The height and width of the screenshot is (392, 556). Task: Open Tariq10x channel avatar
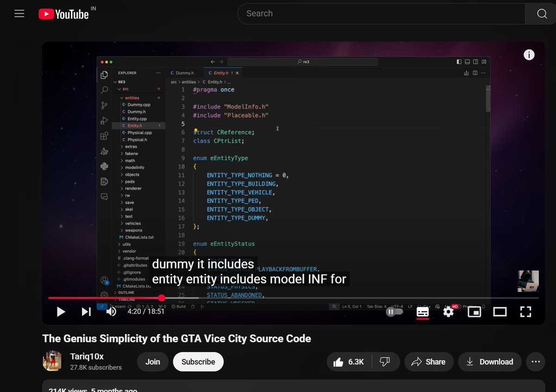pos(52,361)
